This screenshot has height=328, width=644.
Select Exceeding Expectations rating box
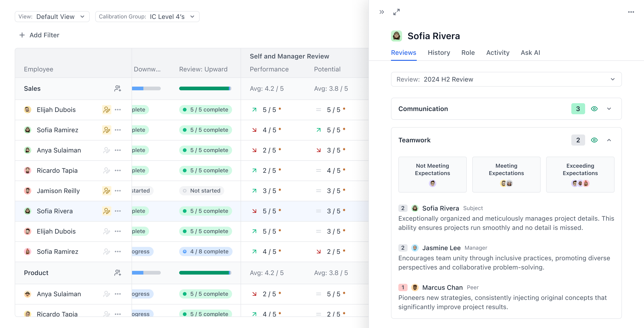click(x=580, y=174)
